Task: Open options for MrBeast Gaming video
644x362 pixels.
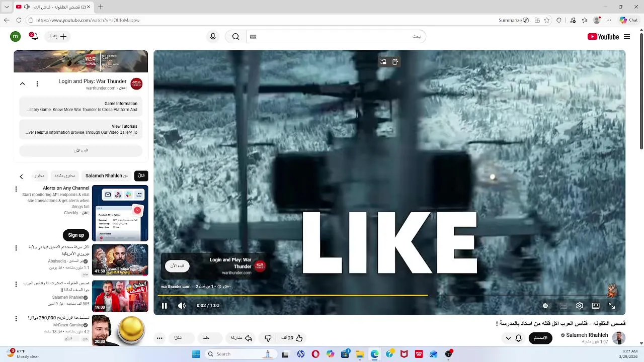Action: pyautogui.click(x=16, y=319)
